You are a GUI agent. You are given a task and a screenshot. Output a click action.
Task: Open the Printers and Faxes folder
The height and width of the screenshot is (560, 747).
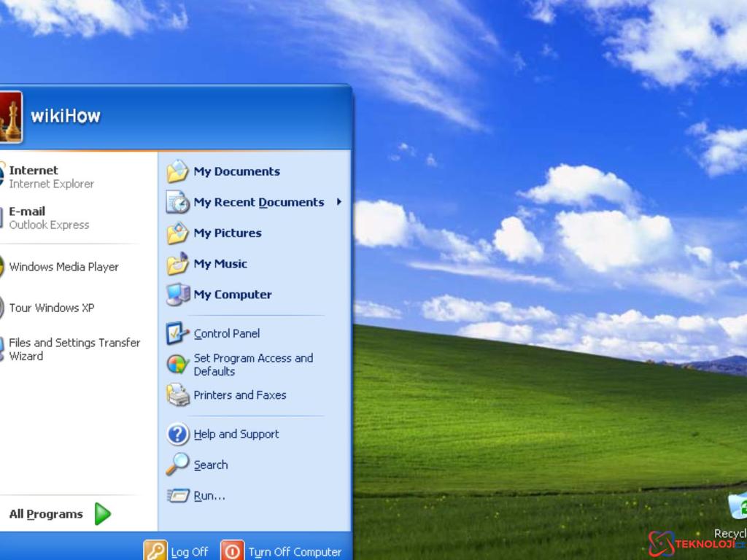point(241,394)
